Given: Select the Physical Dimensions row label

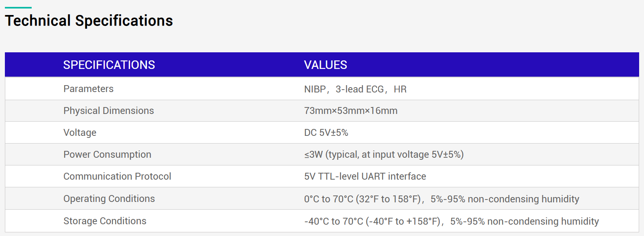Looking at the screenshot, I should pos(108,111).
